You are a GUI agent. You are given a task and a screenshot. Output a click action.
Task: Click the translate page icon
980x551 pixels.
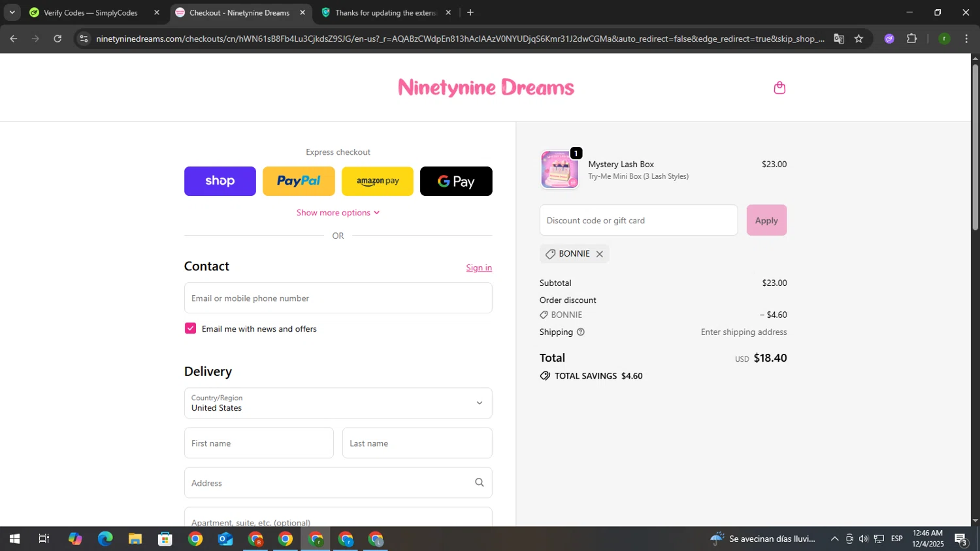(839, 39)
